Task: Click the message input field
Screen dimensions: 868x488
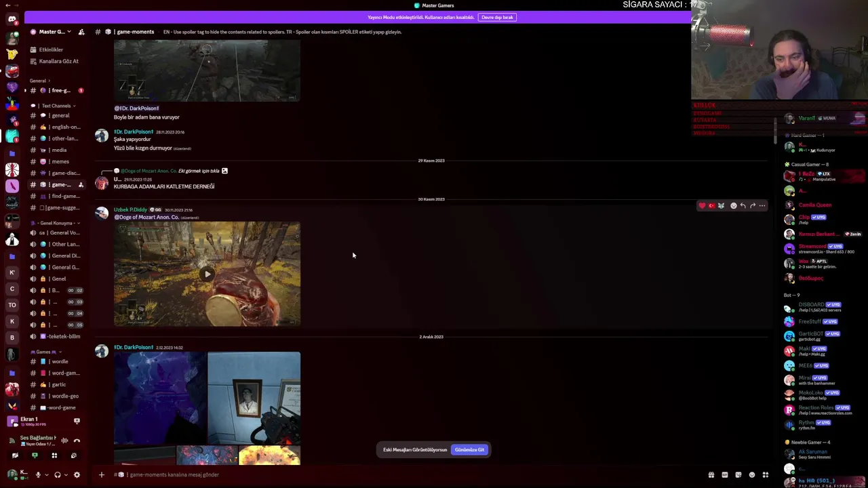Action: pyautogui.click(x=407, y=474)
